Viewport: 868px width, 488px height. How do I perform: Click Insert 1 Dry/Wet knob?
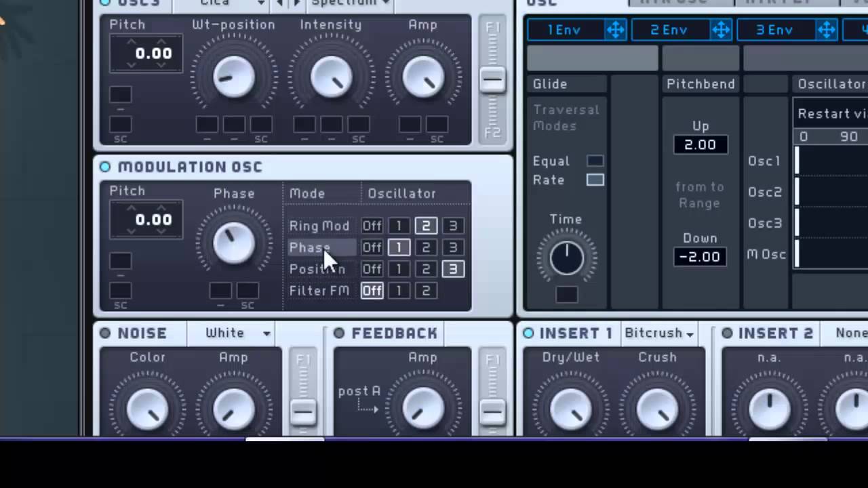[570, 409]
